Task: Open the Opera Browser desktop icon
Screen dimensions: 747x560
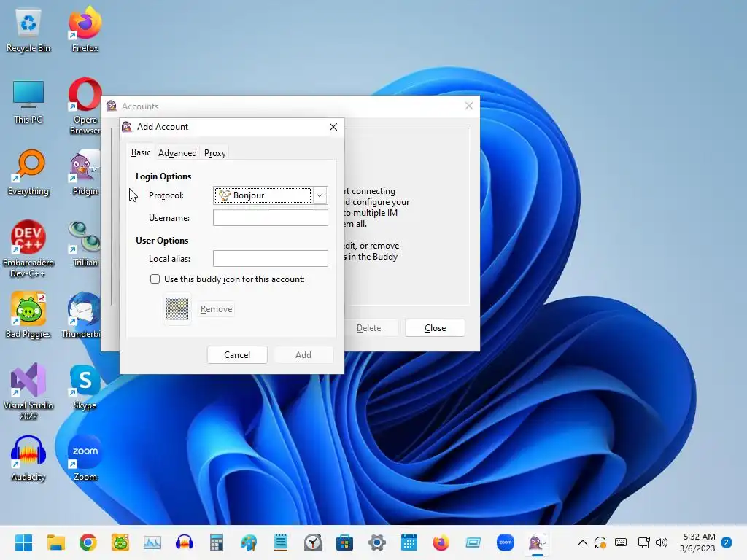Action: click(x=85, y=106)
